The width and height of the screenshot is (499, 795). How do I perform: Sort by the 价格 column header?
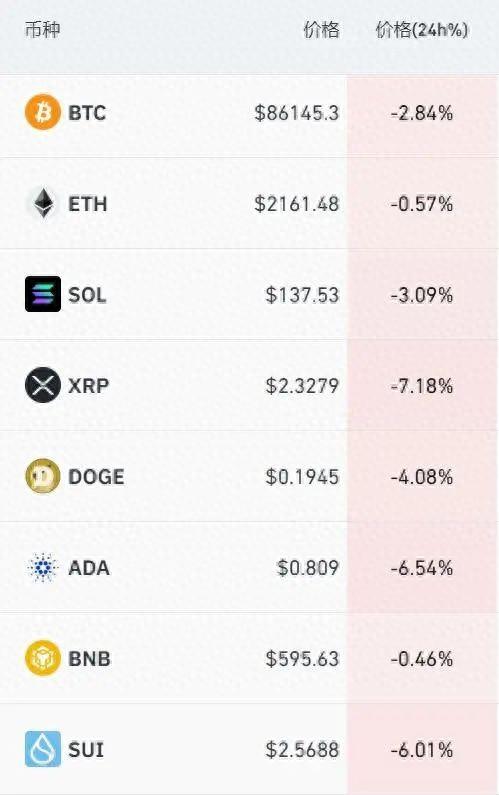click(x=321, y=29)
